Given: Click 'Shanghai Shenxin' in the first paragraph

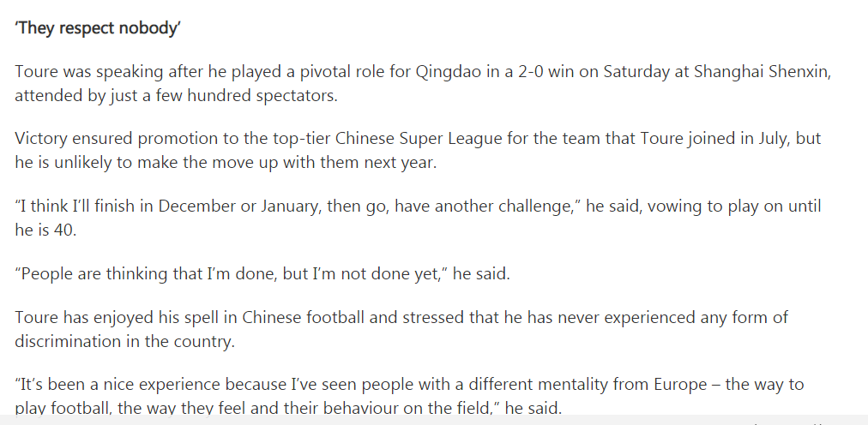Looking at the screenshot, I should point(762,72).
